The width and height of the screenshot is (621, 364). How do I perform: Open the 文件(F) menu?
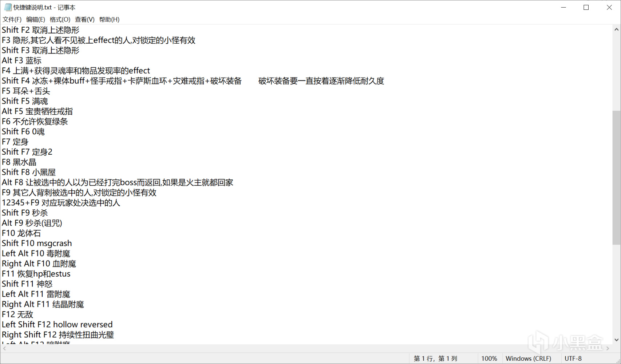coord(12,20)
